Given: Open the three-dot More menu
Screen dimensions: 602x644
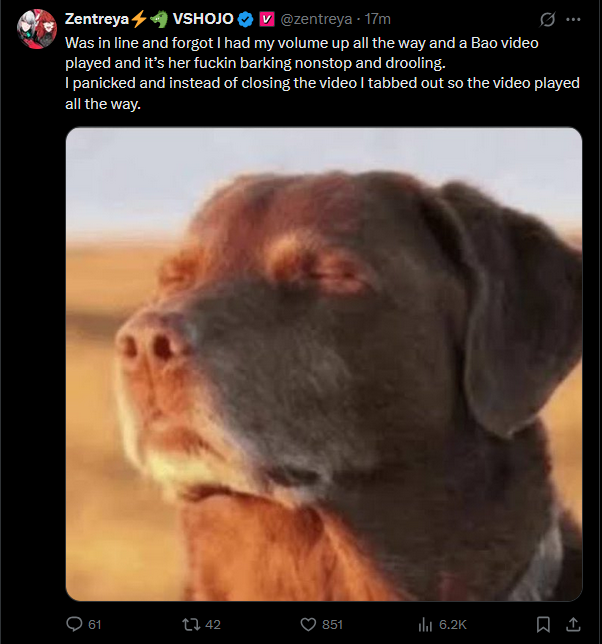Looking at the screenshot, I should [573, 19].
